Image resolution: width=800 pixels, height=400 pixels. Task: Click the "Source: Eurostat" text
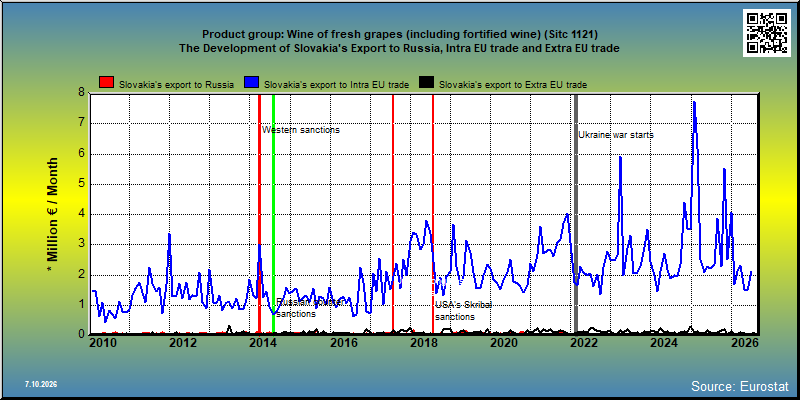[x=740, y=385]
